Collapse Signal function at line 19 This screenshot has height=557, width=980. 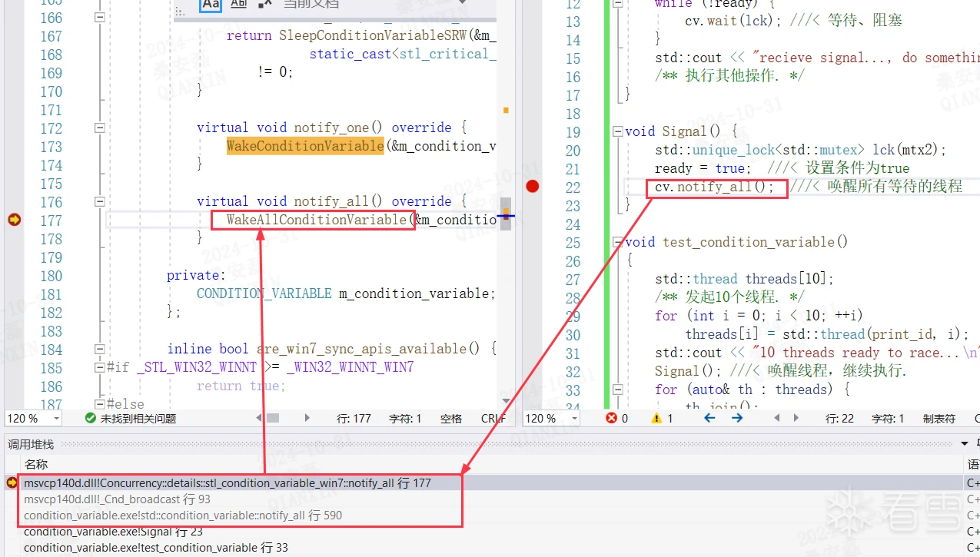click(x=617, y=131)
